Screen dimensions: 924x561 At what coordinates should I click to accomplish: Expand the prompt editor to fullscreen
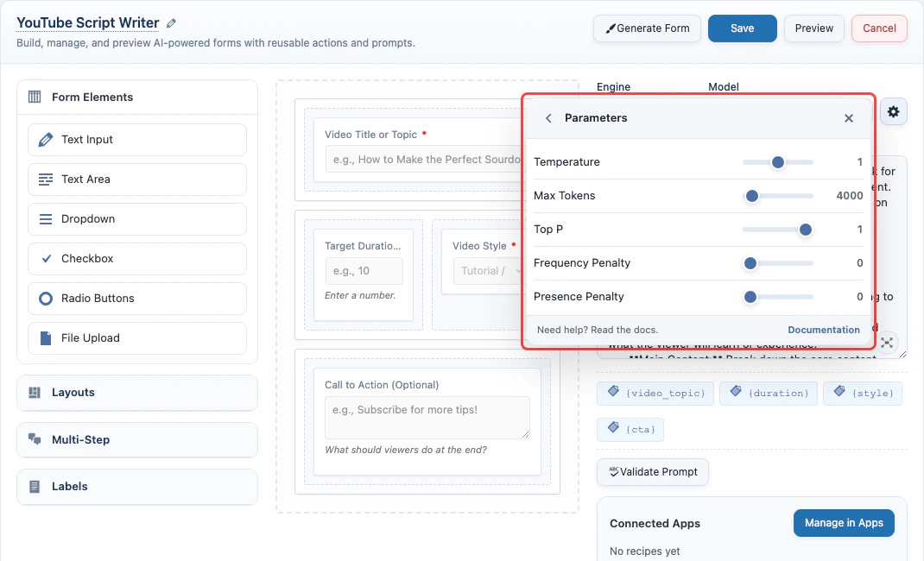click(x=887, y=343)
